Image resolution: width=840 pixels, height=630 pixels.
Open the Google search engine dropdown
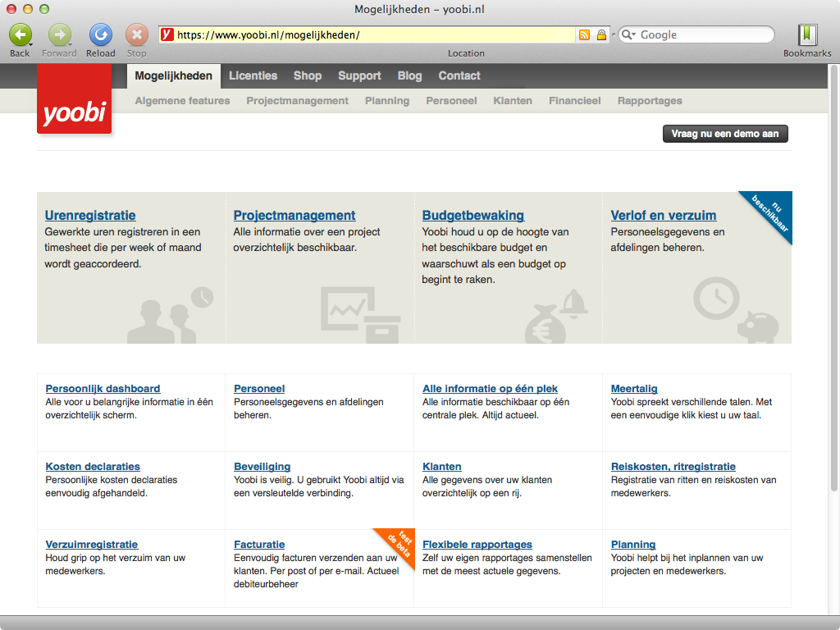click(628, 34)
